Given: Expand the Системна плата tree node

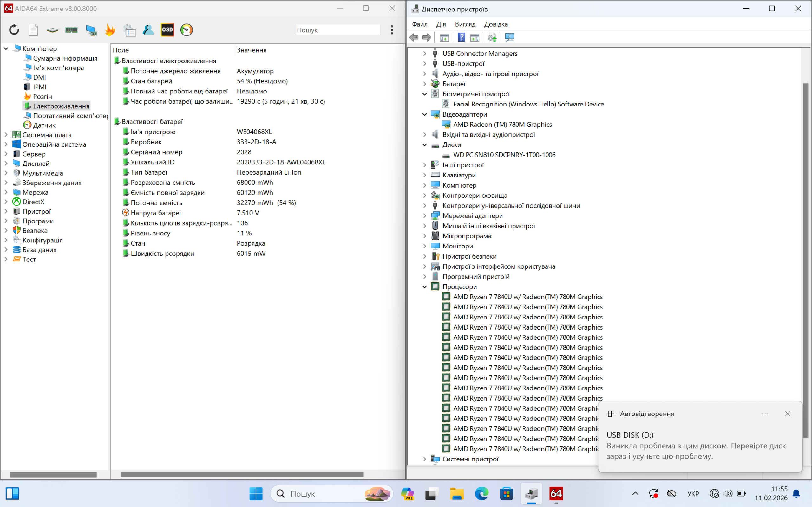Looking at the screenshot, I should click(x=6, y=135).
